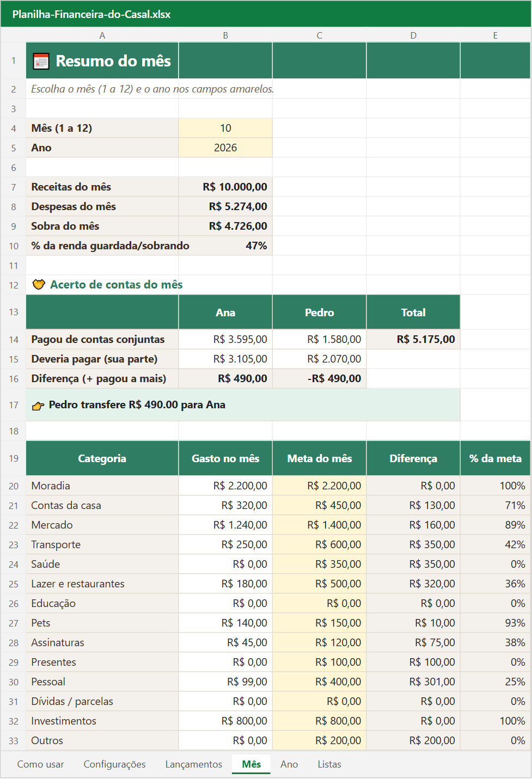This screenshot has width=532, height=779.
Task: Click the Diferença (+ pagou a mais) label
Action: pos(102,378)
